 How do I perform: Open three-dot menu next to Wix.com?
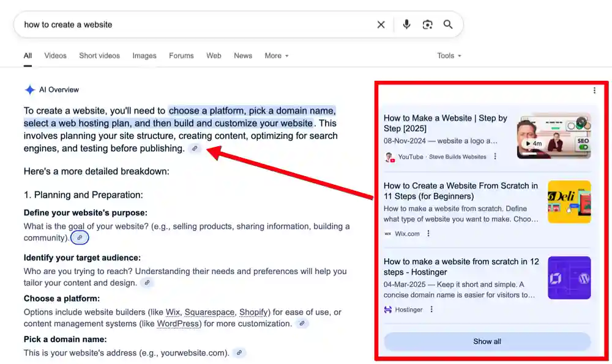pyautogui.click(x=428, y=233)
